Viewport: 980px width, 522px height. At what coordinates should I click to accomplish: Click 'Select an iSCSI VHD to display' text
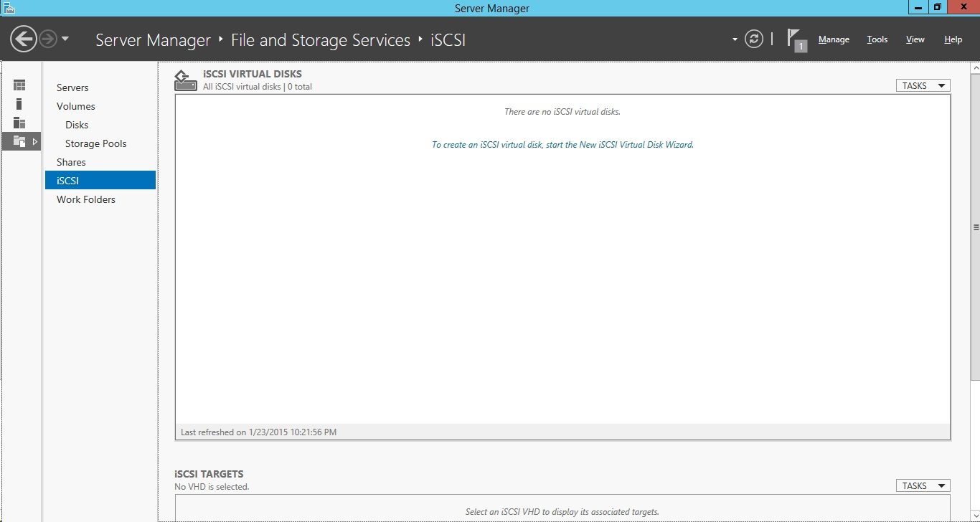[x=562, y=512]
